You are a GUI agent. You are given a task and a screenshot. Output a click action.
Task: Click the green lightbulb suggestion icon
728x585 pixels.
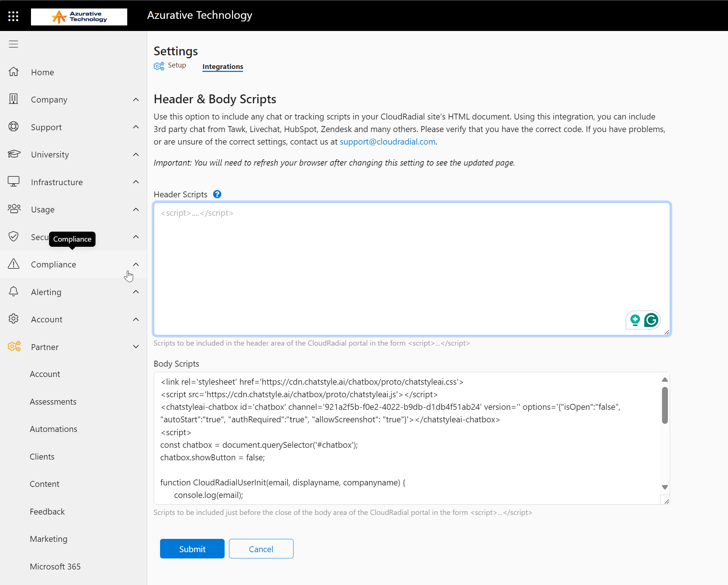coord(635,320)
